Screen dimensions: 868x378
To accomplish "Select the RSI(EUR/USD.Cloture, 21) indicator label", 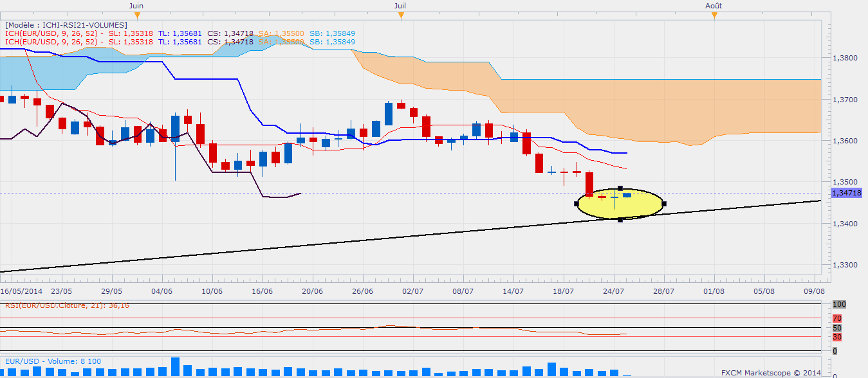I will pyautogui.click(x=68, y=306).
